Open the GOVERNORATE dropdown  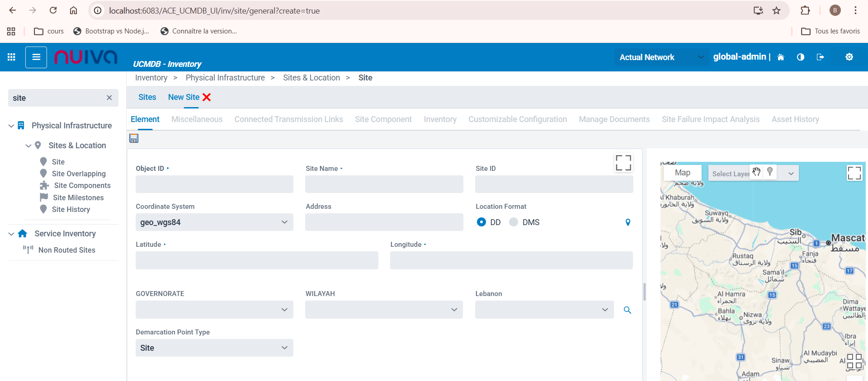[x=214, y=310]
